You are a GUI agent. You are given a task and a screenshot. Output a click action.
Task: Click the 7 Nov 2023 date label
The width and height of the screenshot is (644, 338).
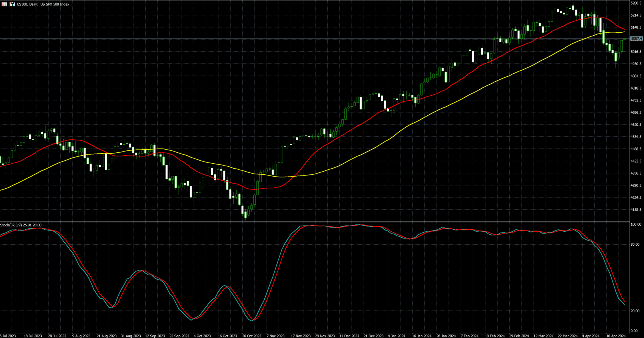click(x=275, y=336)
